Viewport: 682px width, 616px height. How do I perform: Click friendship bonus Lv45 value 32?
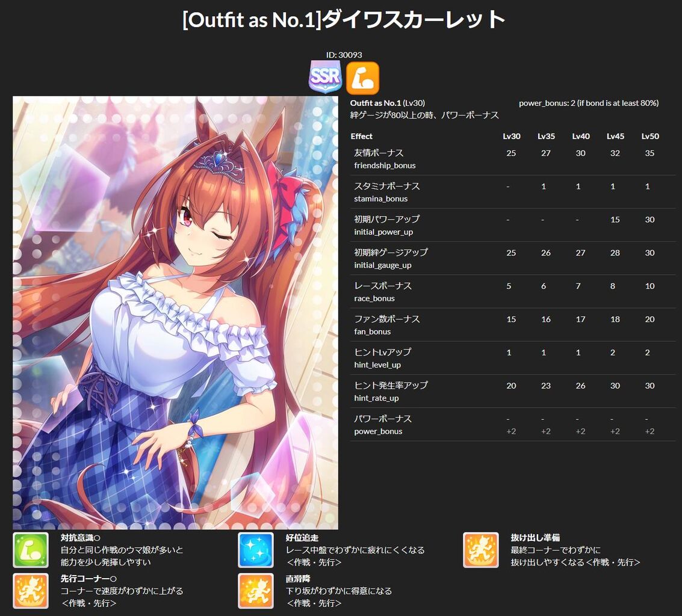(615, 153)
